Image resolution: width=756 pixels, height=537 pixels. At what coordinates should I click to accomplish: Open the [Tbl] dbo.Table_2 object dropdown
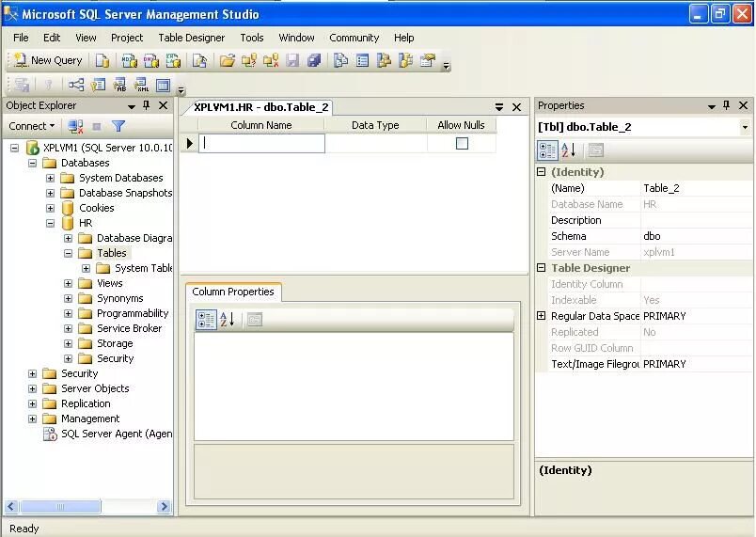745,127
